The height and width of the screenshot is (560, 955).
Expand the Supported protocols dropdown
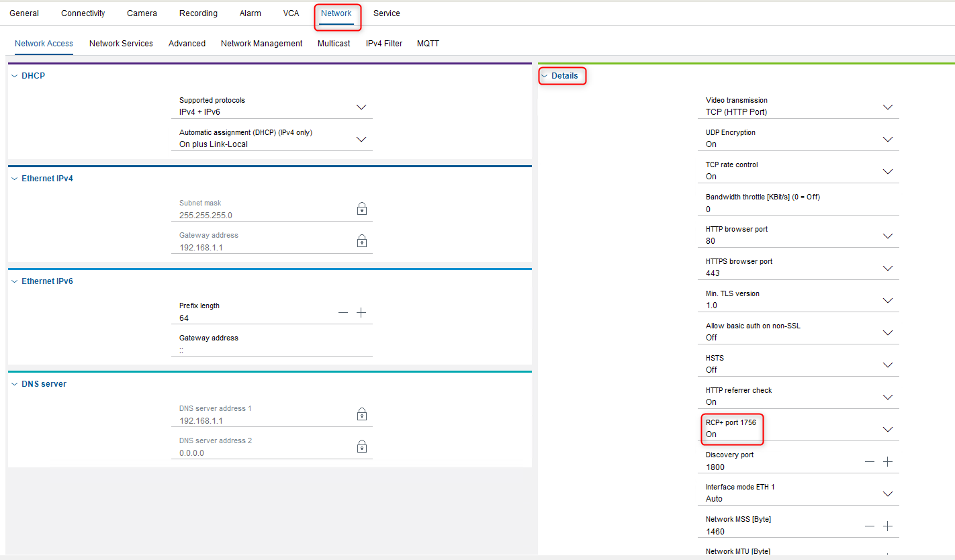tap(361, 107)
